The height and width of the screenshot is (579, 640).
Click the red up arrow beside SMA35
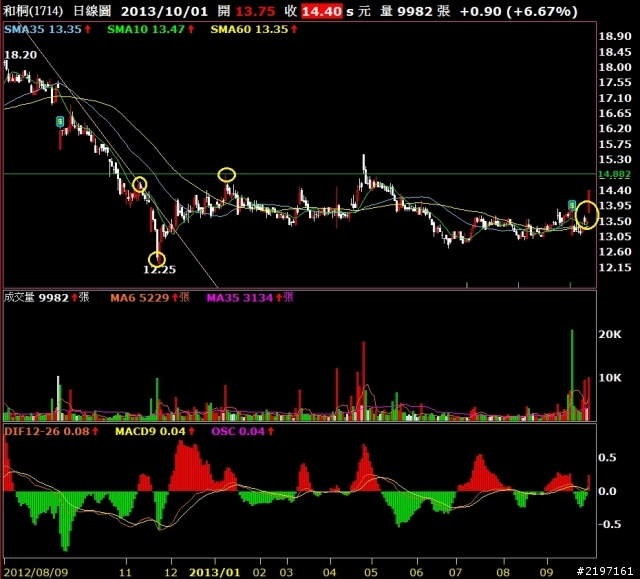coord(88,29)
